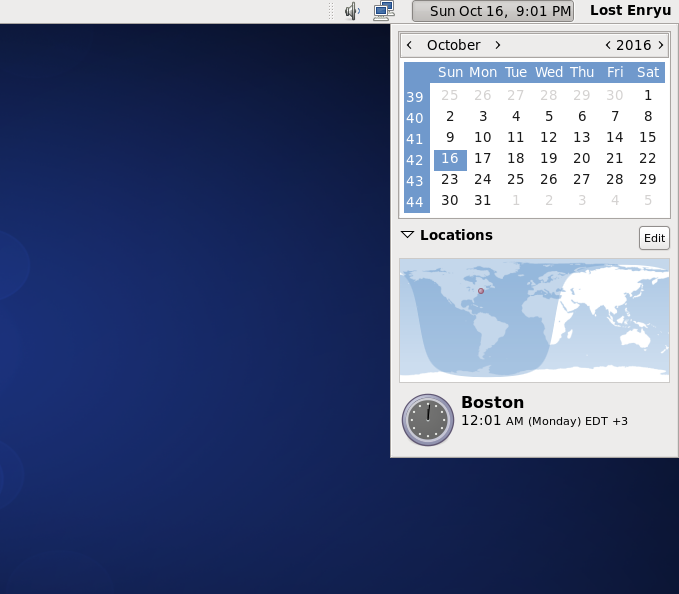Click the world map day-night thumbnail
Image resolution: width=679 pixels, height=594 pixels.
click(x=534, y=320)
